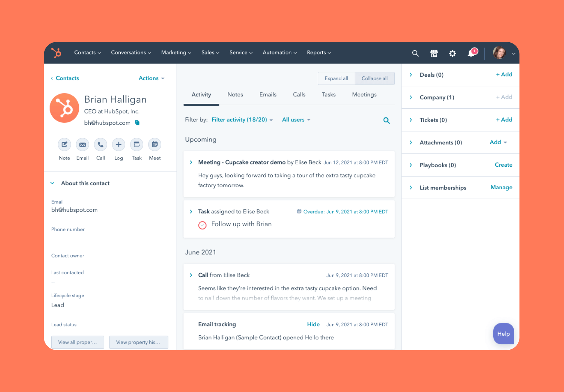564x392 pixels.
Task: Click Expand all button
Action: 336,78
